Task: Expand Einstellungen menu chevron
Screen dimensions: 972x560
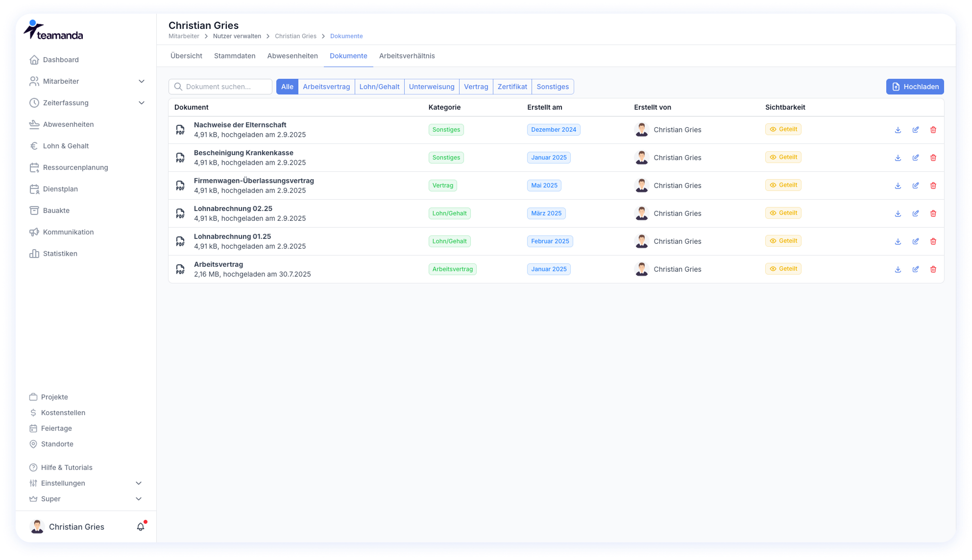Action: 139,483
